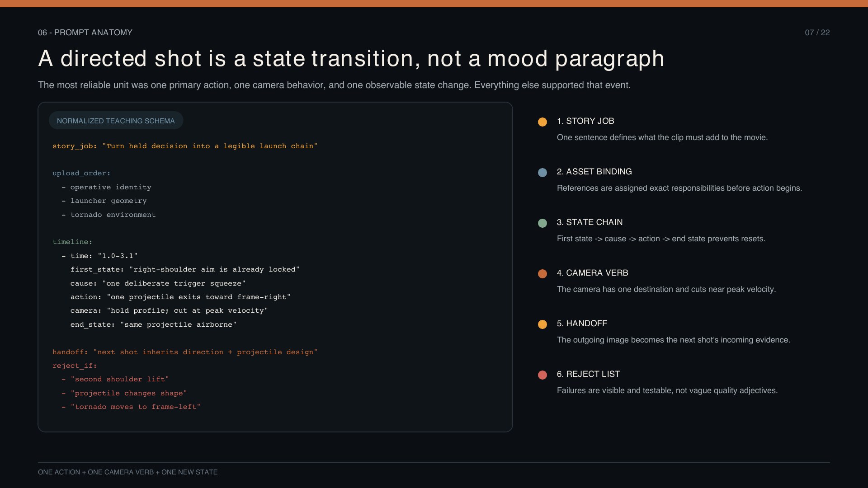Click the orange accent bar at top
The height and width of the screenshot is (488, 868).
point(434,3)
